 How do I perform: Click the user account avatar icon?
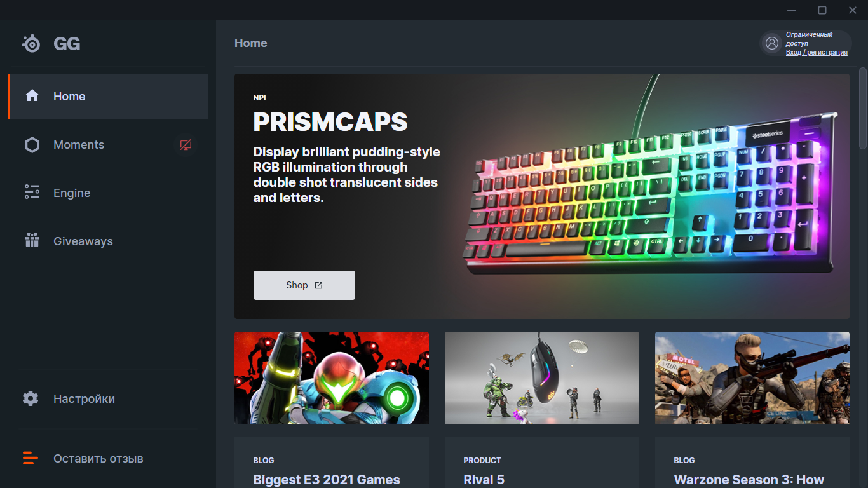[772, 43]
